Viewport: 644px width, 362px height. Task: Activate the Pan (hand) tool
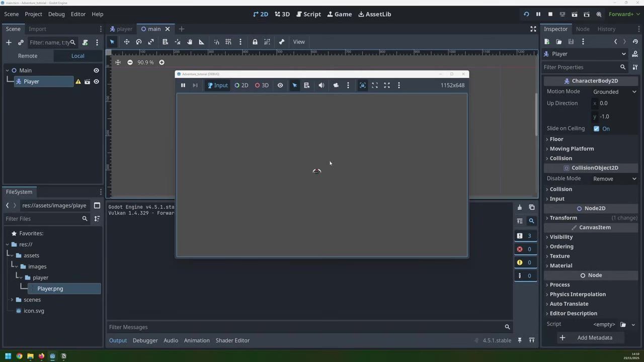point(190,42)
